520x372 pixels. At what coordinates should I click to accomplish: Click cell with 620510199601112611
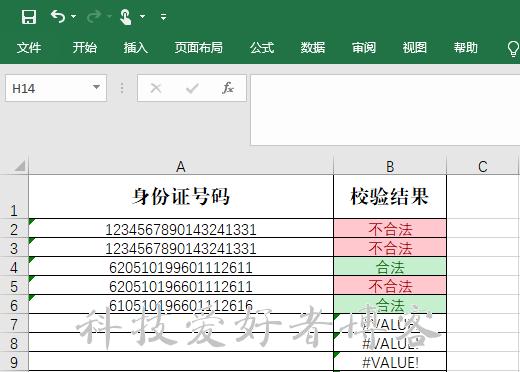(x=181, y=267)
